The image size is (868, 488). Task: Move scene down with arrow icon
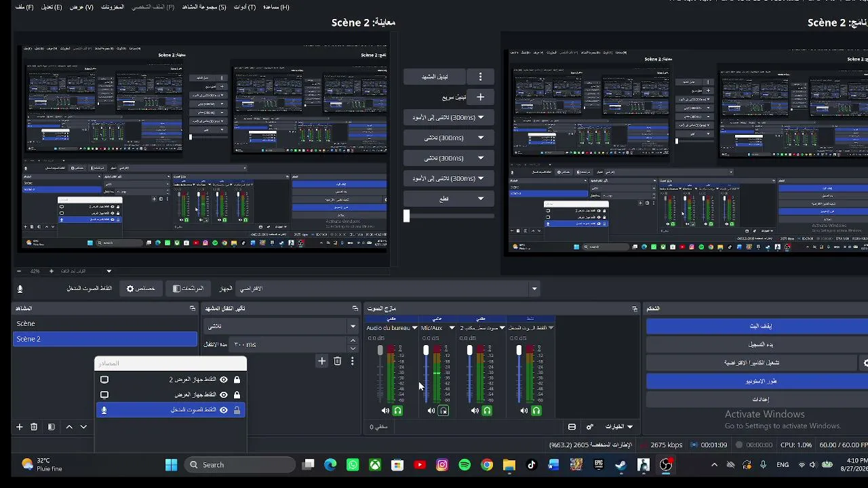coord(83,427)
